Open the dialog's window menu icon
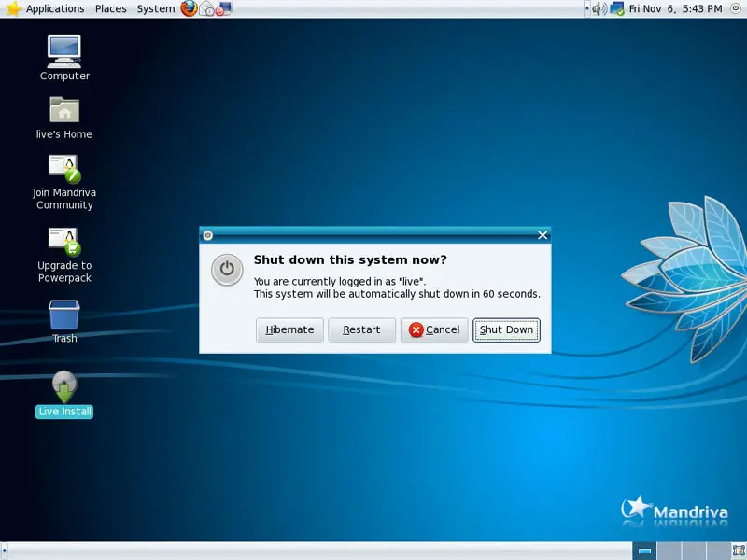Screen dimensions: 747x560 207,235
